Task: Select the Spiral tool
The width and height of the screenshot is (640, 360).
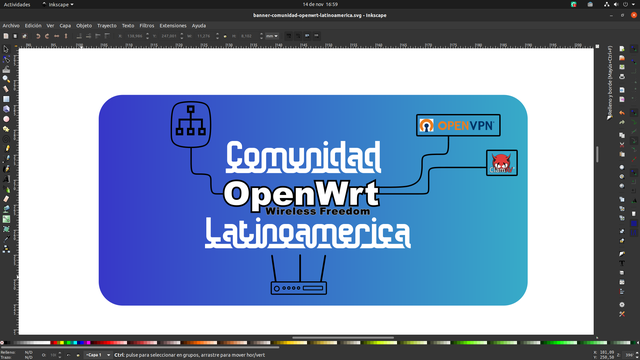Action: tap(6, 139)
